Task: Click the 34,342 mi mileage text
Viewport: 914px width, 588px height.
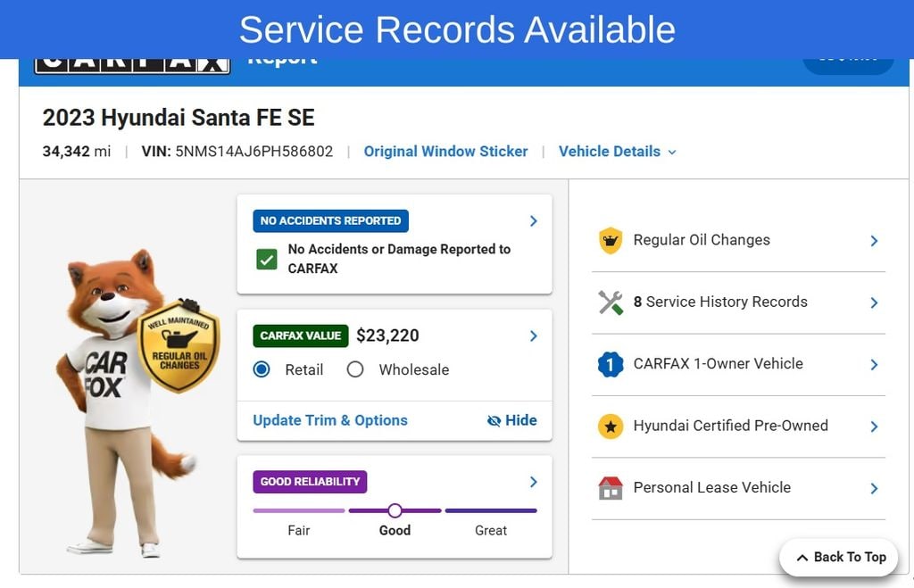Action: coord(77,152)
